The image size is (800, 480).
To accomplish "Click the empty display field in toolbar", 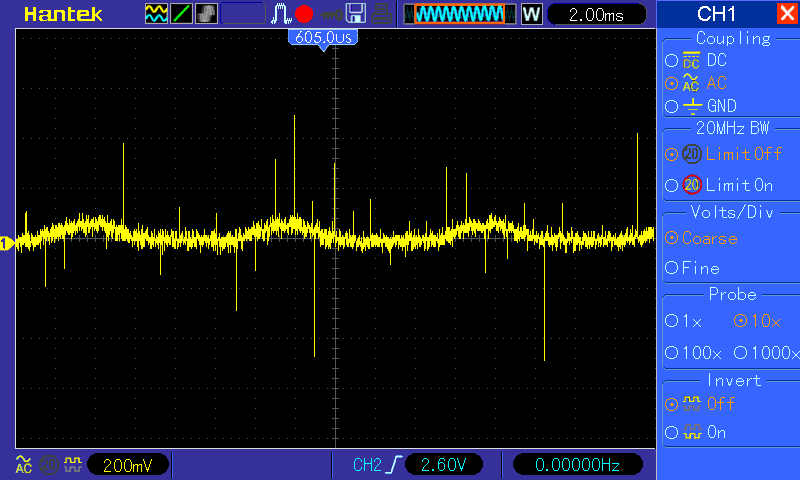I will pos(243,14).
